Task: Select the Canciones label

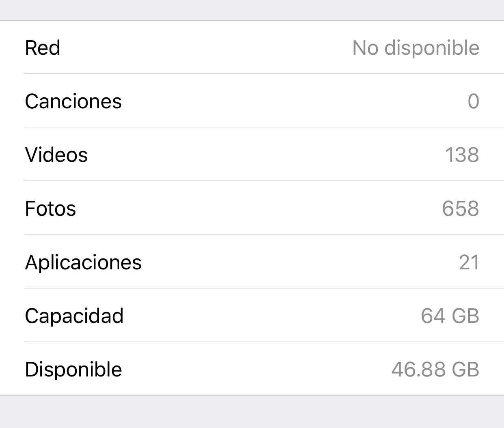Action: [73, 101]
